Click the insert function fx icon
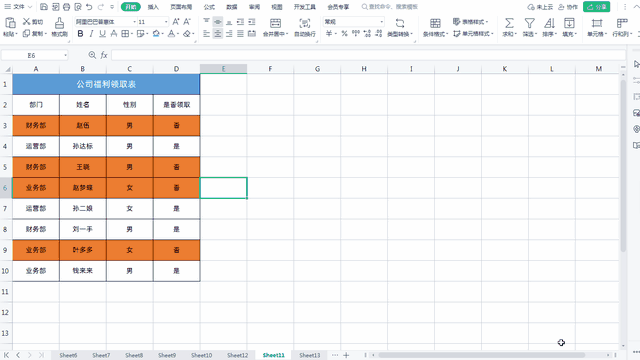 coord(104,55)
